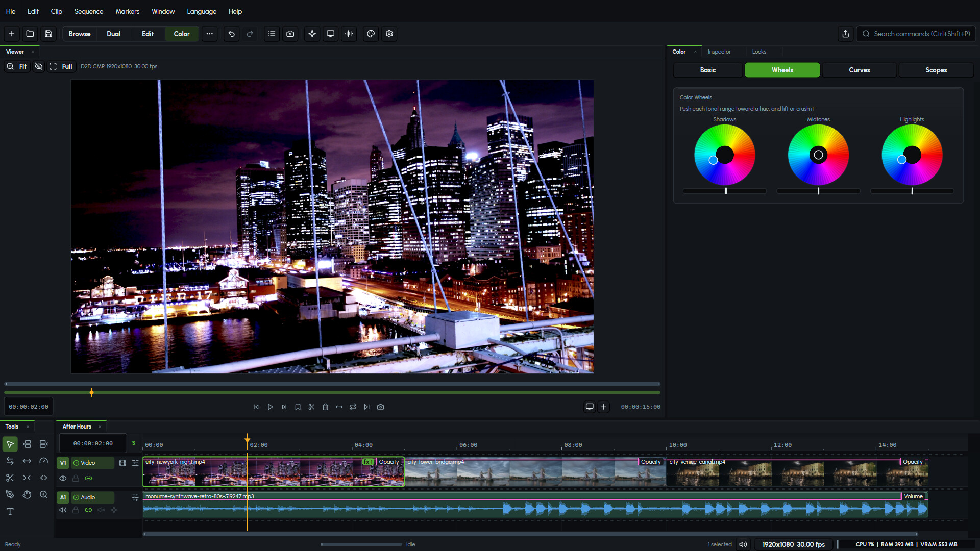Toggle viewer overlay hidden-eye icon
The width and height of the screenshot is (980, 551).
click(39, 67)
